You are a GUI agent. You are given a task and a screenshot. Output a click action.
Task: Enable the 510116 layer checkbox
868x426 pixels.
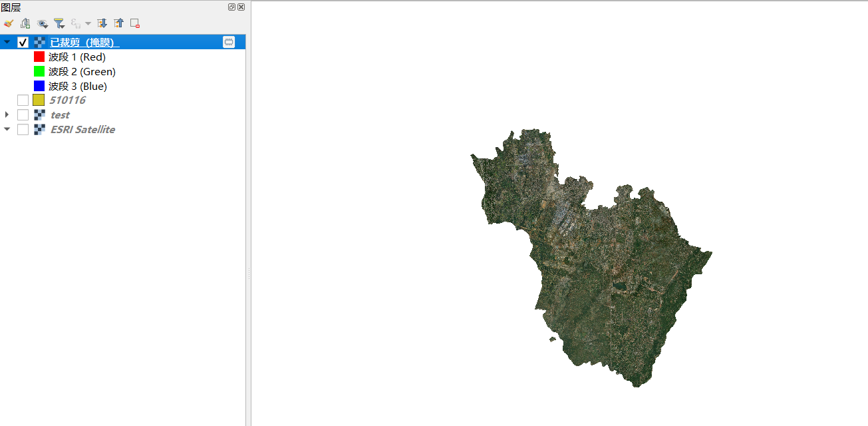click(23, 100)
